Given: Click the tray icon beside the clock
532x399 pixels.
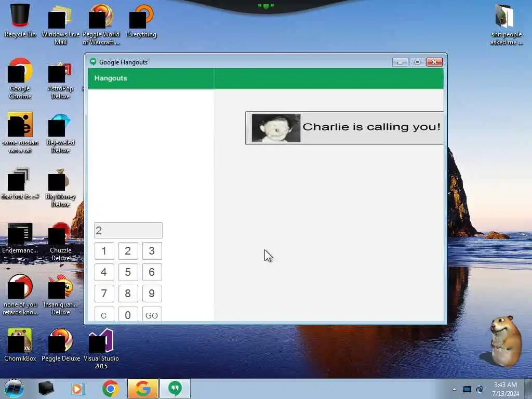Looking at the screenshot, I should (480, 389).
